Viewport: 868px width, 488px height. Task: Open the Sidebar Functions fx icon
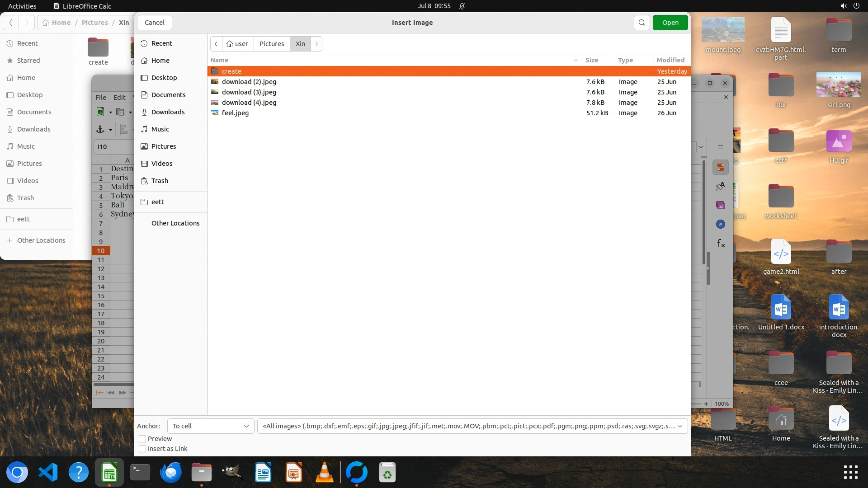pos(721,244)
